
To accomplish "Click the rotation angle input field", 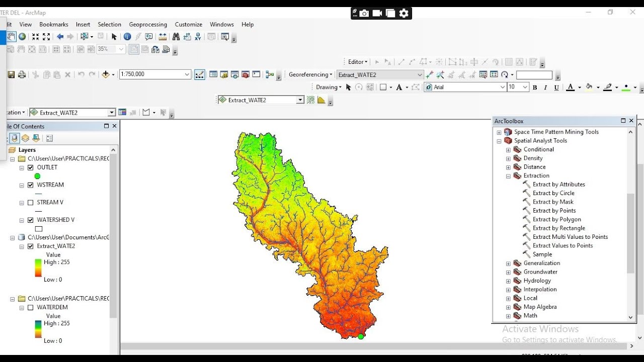I will click(534, 75).
